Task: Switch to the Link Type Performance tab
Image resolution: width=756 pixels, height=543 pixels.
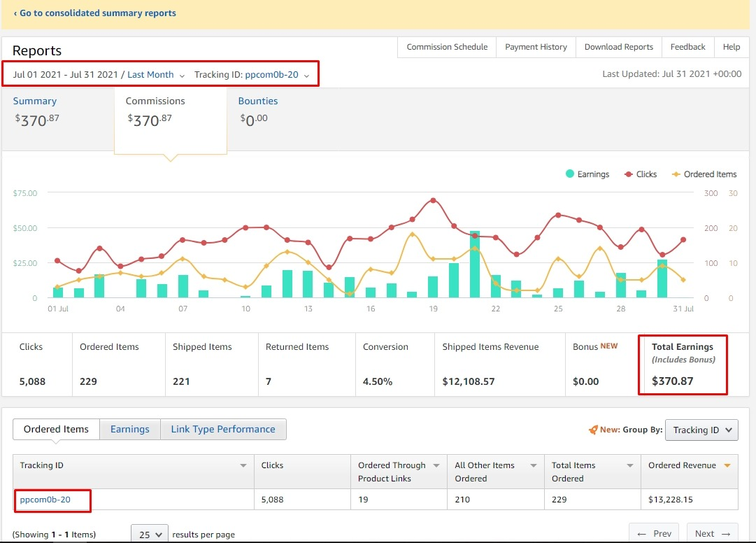Action: 223,429
